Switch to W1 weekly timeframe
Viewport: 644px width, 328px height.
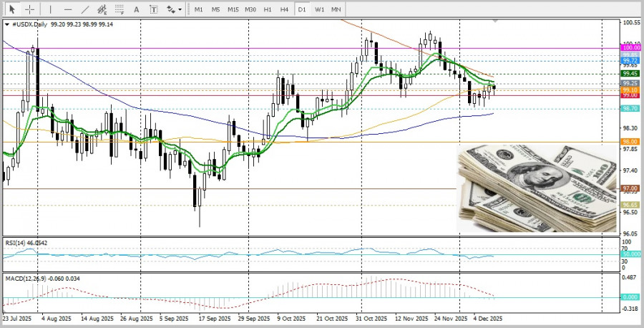(320, 9)
